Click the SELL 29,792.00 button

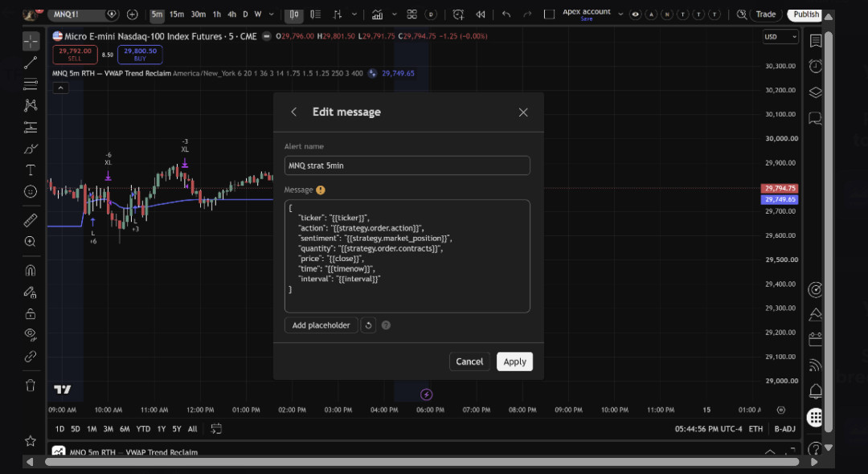(x=75, y=54)
